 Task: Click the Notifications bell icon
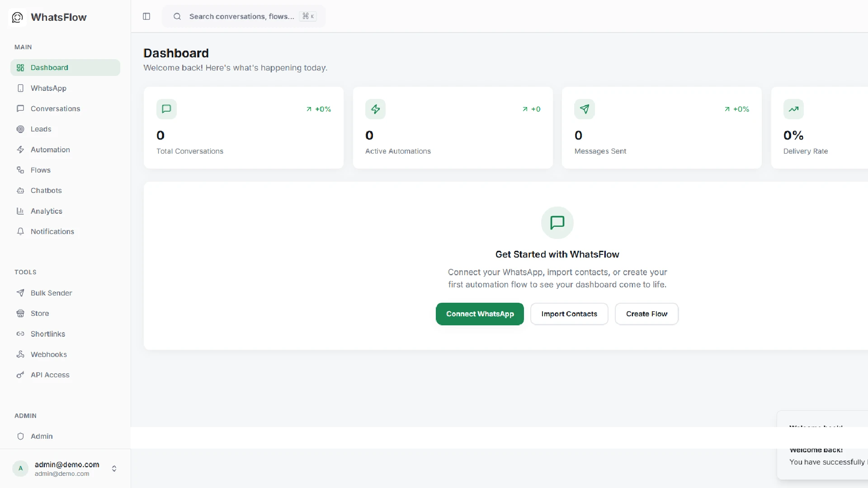20,231
